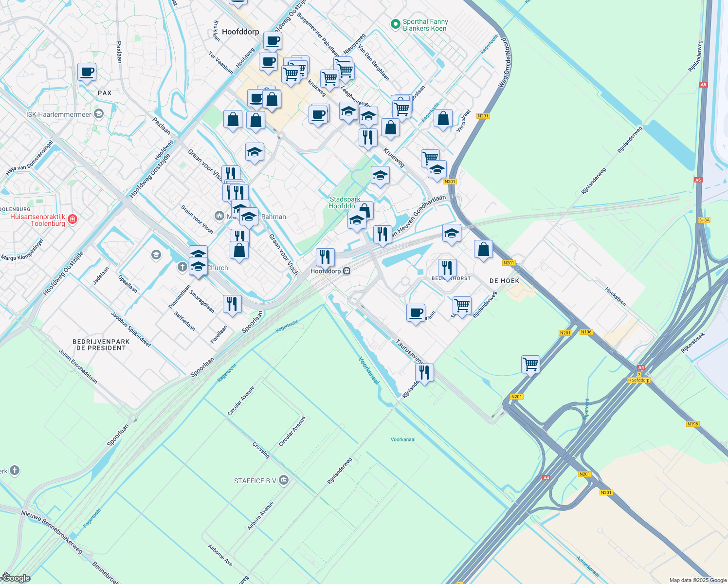
Task: Click the shopping cart marker beside Rijnlanderweg
Action: coord(462,306)
